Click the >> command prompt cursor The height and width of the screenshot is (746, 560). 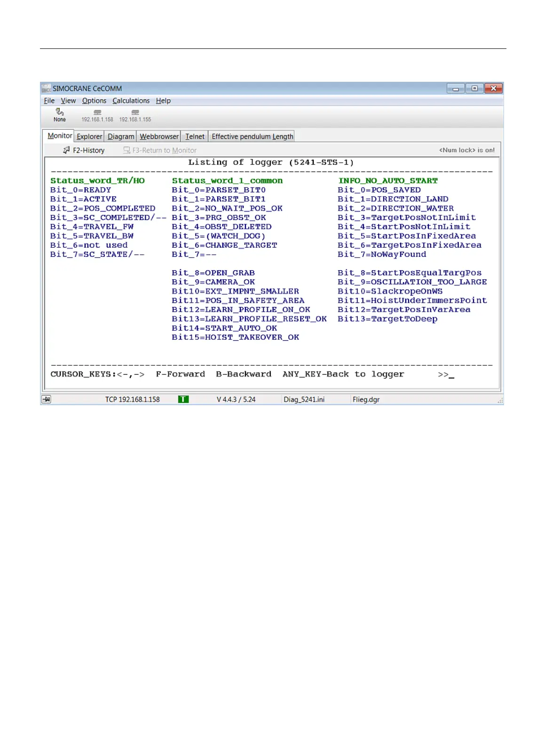pos(446,375)
